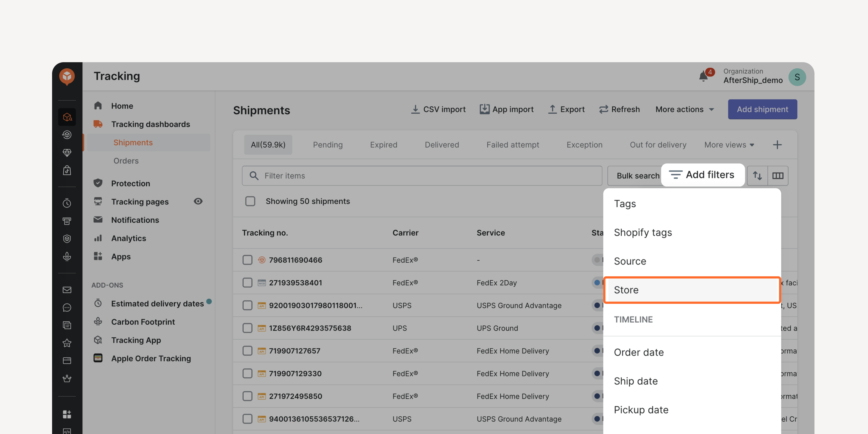Toggle the Tracking pages eye visibility icon
The width and height of the screenshot is (868, 434).
click(198, 201)
